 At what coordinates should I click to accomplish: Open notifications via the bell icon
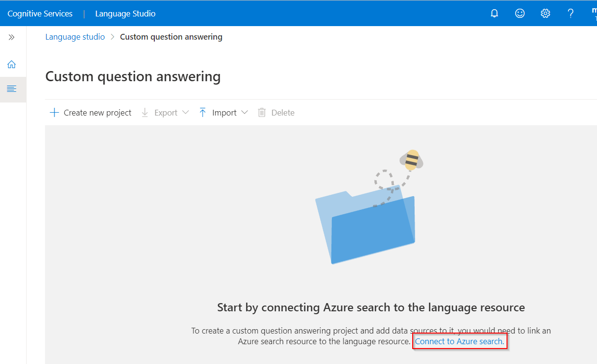click(494, 13)
